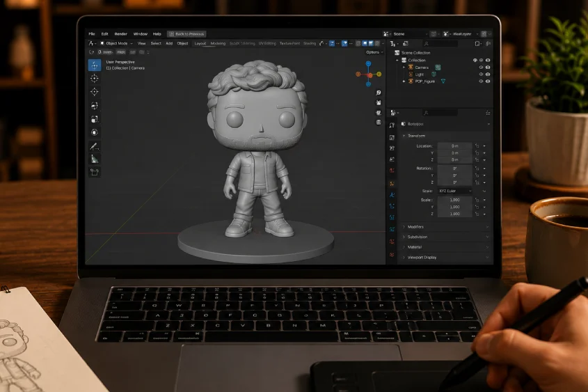The height and width of the screenshot is (392, 588).
Task: Click the properties editor type icon
Action: (393, 113)
